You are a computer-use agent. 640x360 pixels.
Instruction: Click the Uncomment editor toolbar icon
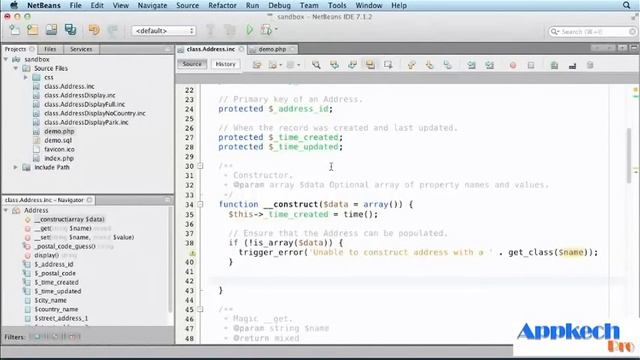pyautogui.click(x=572, y=65)
